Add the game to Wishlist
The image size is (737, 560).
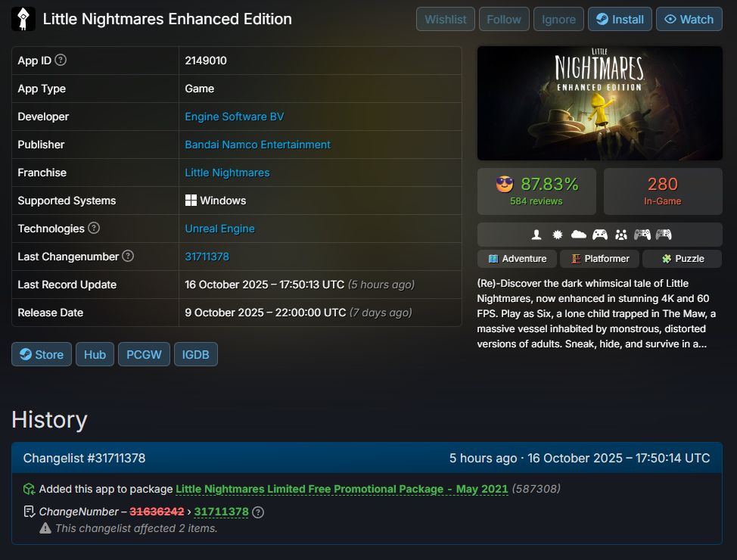[445, 19]
